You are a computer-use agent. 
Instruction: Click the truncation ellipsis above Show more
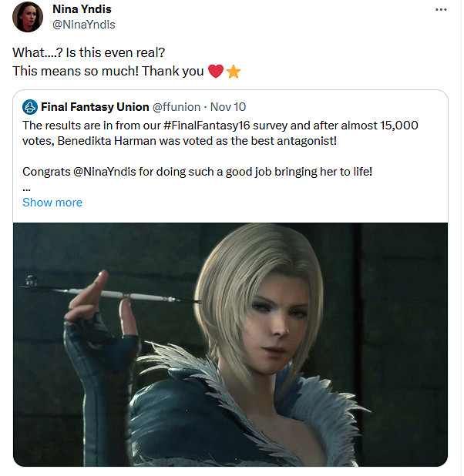point(26,189)
